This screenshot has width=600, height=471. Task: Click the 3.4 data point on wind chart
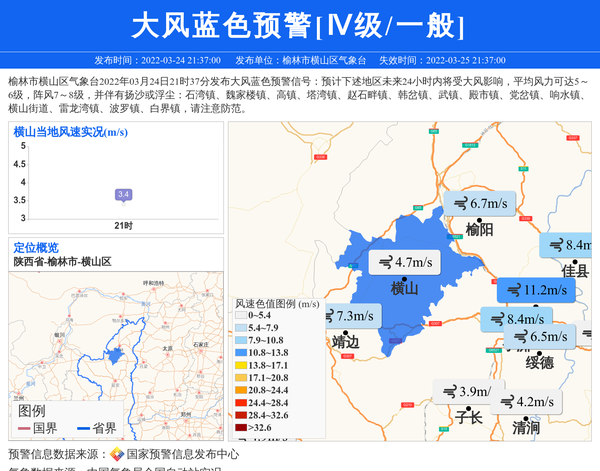click(x=123, y=194)
